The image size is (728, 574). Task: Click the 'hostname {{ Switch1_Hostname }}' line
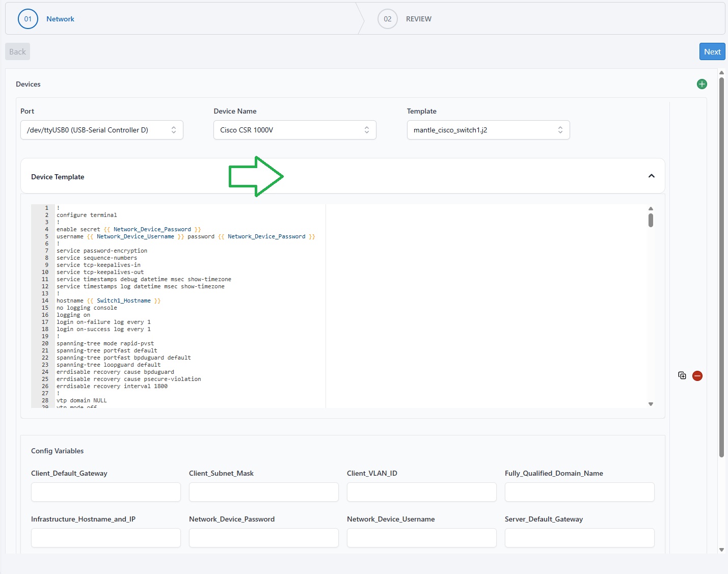coord(109,300)
